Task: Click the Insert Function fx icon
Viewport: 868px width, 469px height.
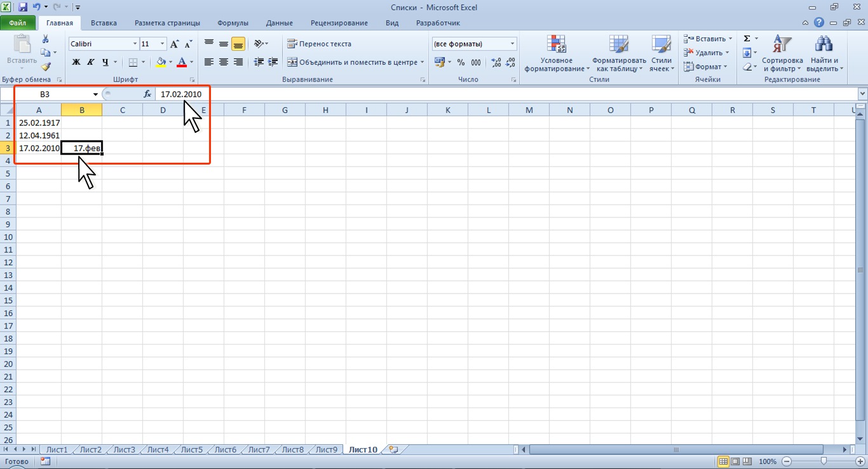Action: 147,94
